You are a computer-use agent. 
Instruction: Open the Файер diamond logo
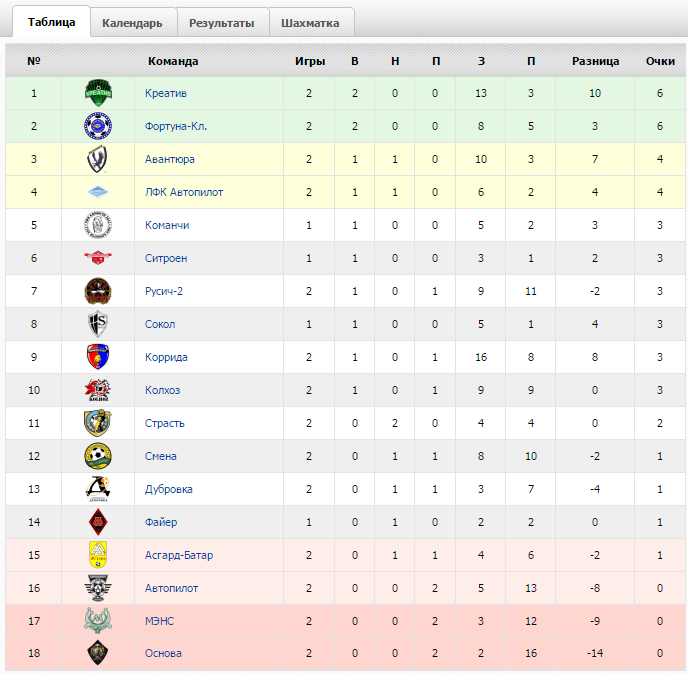[x=98, y=522]
